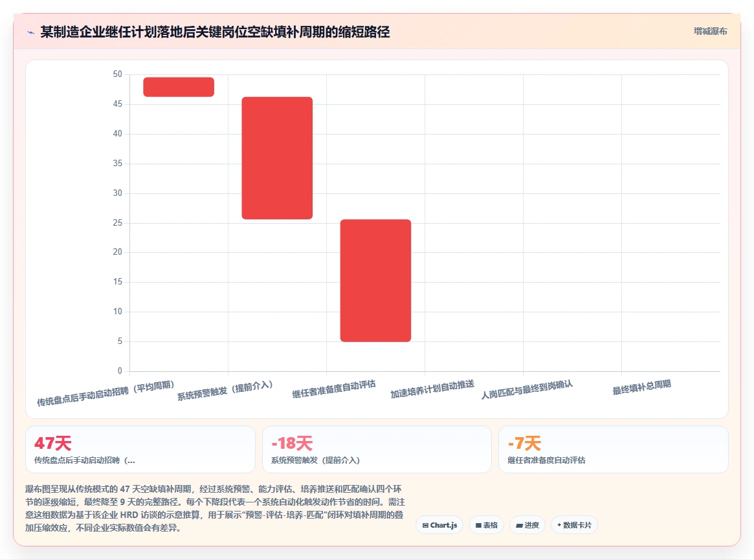Screen dimensions: 754x560
Task: Click x-axis label 继任者准备度自动评估
Action: tap(334, 389)
